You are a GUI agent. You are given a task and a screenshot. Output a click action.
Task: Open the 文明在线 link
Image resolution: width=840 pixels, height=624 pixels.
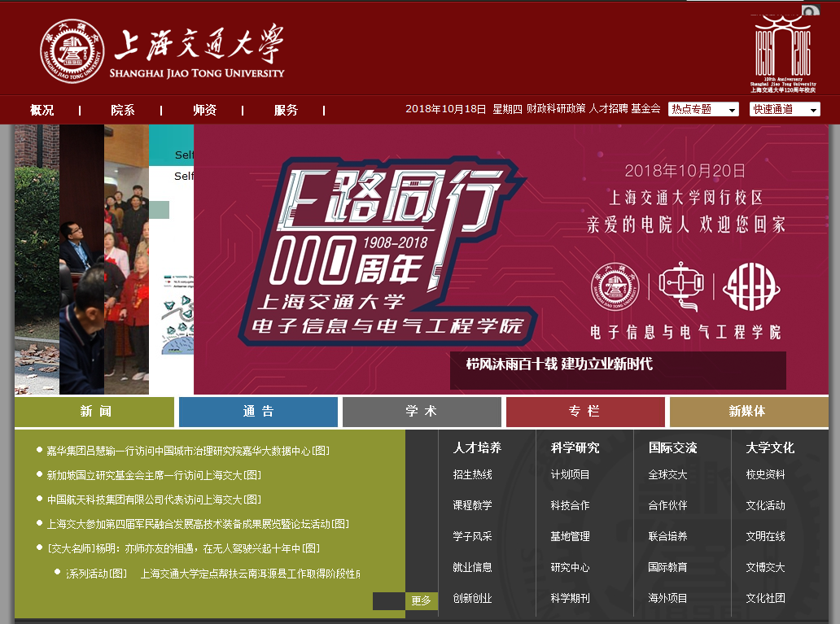pos(765,536)
